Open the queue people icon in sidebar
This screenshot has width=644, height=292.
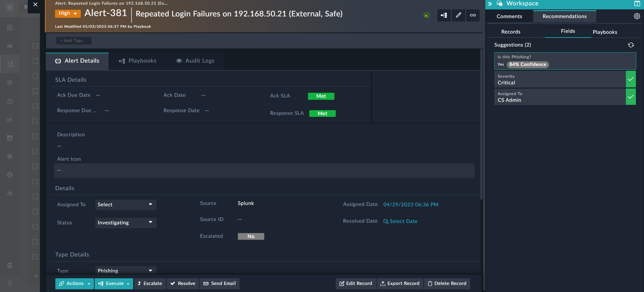point(10,46)
